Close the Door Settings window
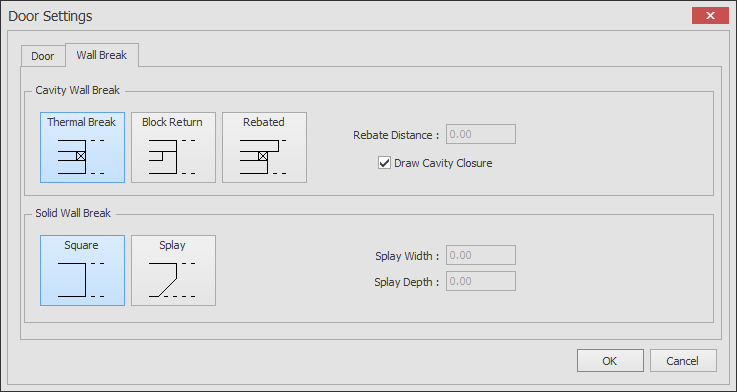 tap(710, 16)
